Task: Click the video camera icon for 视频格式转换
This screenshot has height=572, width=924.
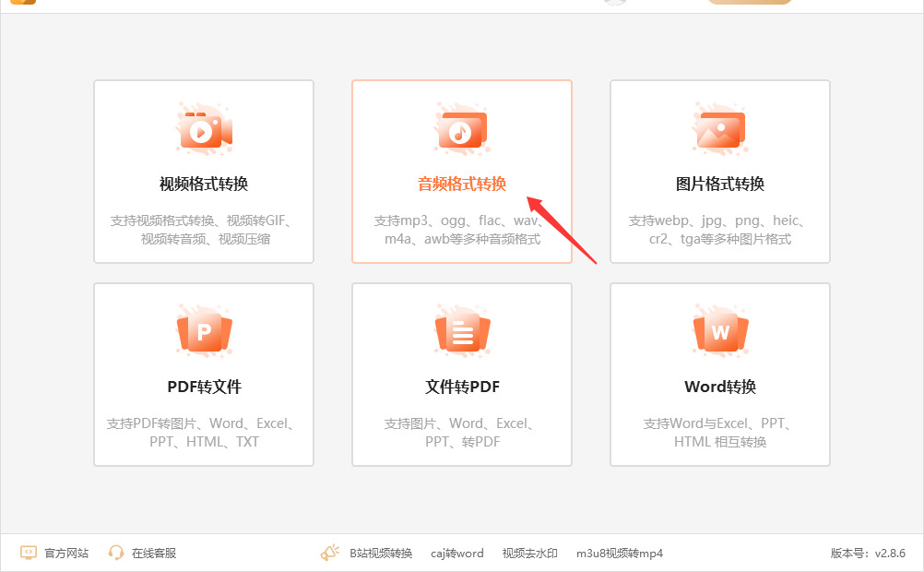Action: click(x=204, y=130)
